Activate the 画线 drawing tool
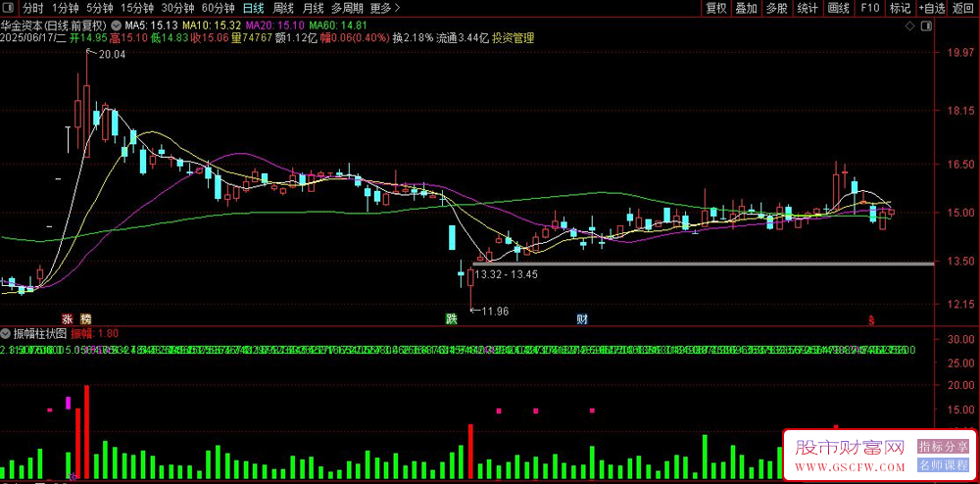The image size is (980, 484). [839, 8]
